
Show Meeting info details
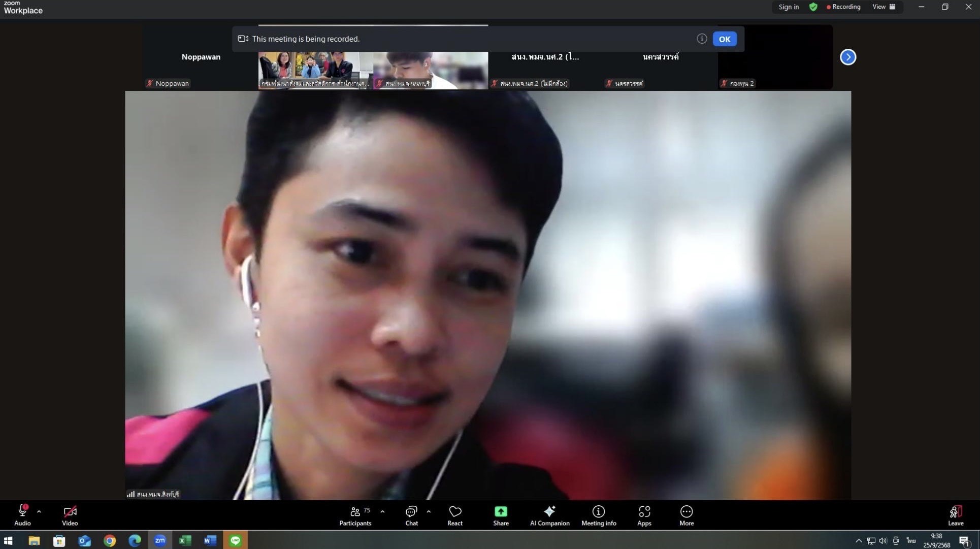click(599, 515)
